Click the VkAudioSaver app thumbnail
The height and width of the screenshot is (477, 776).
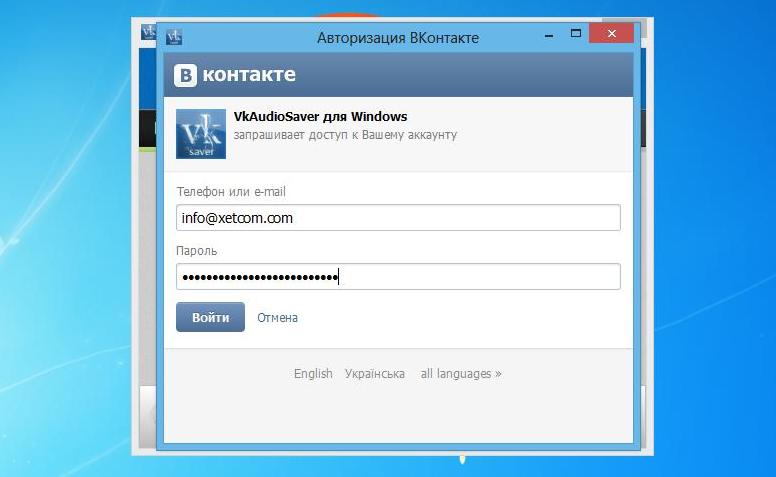[201, 134]
